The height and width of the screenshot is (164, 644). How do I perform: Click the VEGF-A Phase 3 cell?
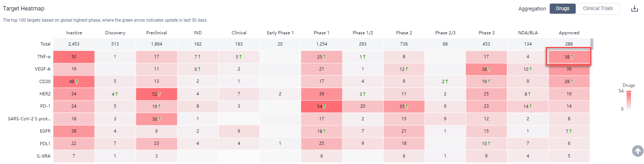pyautogui.click(x=486, y=69)
